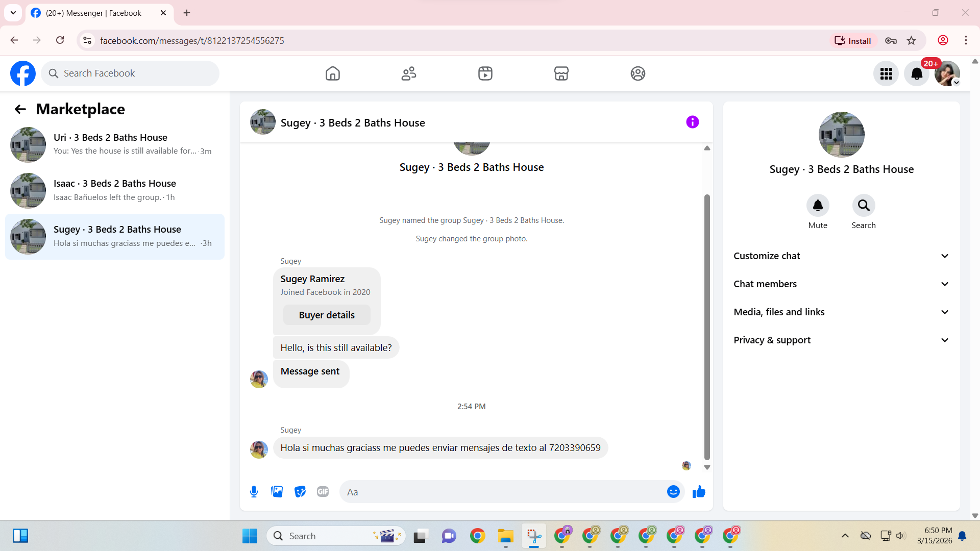Image resolution: width=980 pixels, height=551 pixels.
Task: Click Sugey's avatar beside the last message
Action: [x=259, y=449]
